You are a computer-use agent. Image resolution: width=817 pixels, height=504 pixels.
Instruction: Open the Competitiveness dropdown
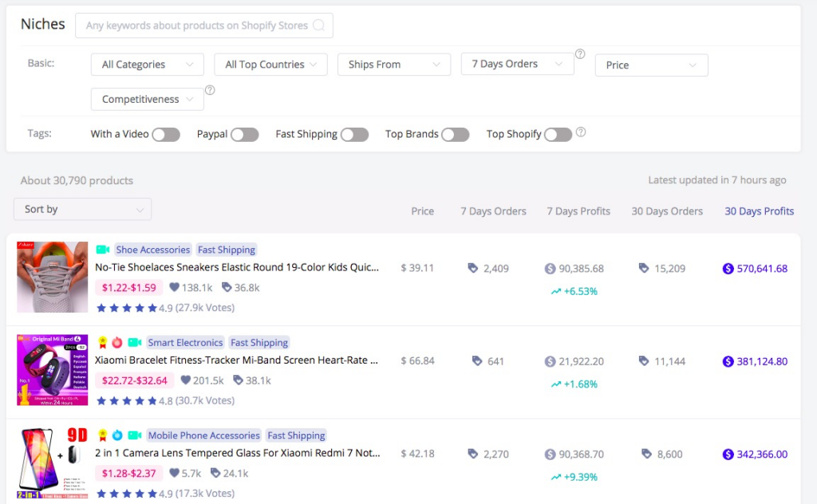(148, 99)
